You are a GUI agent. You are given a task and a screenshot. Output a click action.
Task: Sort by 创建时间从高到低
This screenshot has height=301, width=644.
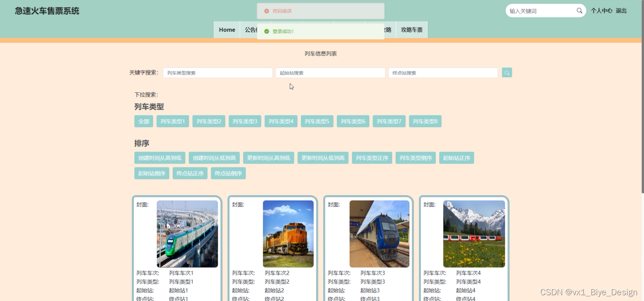[160, 158]
